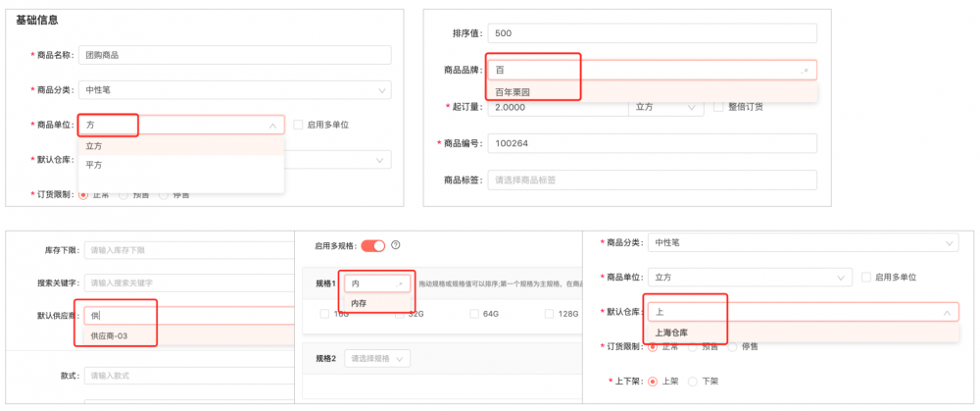Check the 64G spec value
This screenshot has height=411, width=980.
tap(474, 314)
